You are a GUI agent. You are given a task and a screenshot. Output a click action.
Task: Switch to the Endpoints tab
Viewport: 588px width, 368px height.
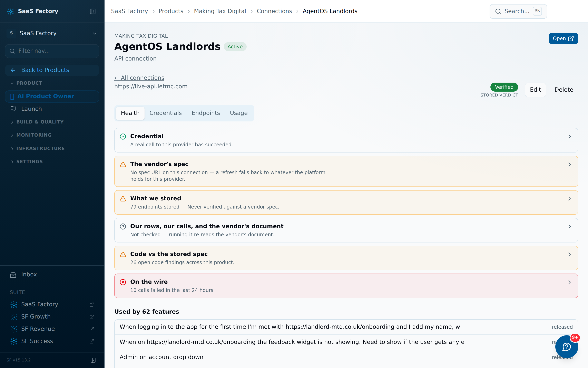pos(206,113)
